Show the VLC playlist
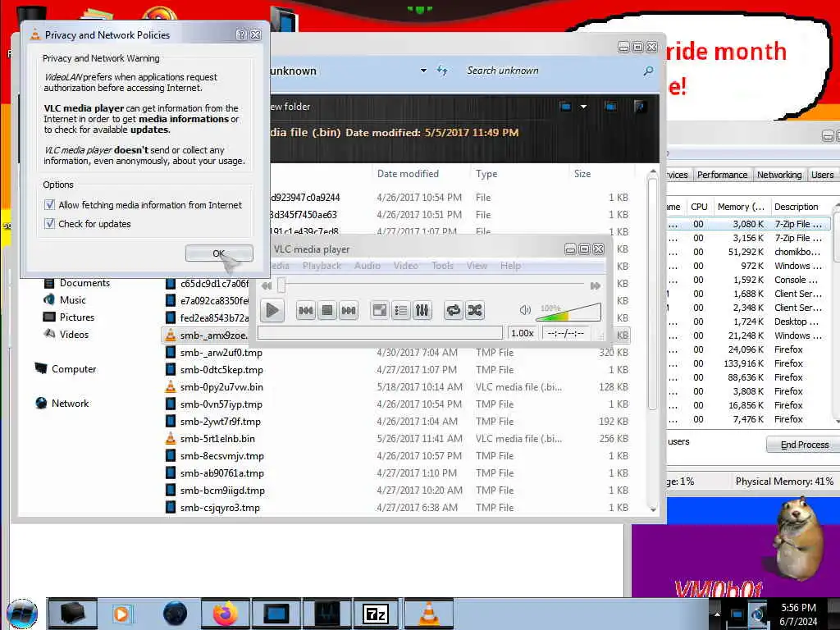Image resolution: width=840 pixels, height=630 pixels. point(400,310)
